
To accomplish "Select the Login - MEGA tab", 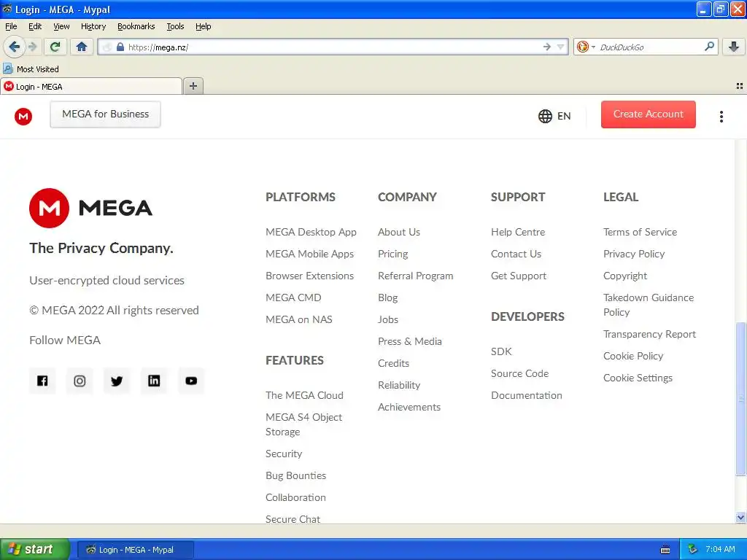I will point(91,87).
